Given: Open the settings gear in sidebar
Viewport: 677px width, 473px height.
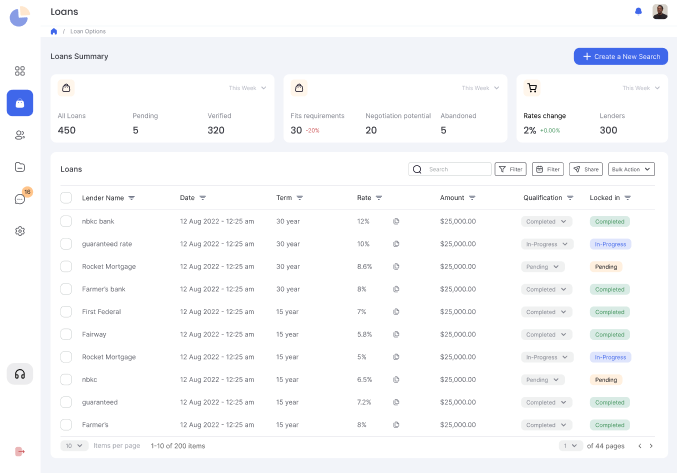Looking at the screenshot, I should click(x=20, y=231).
